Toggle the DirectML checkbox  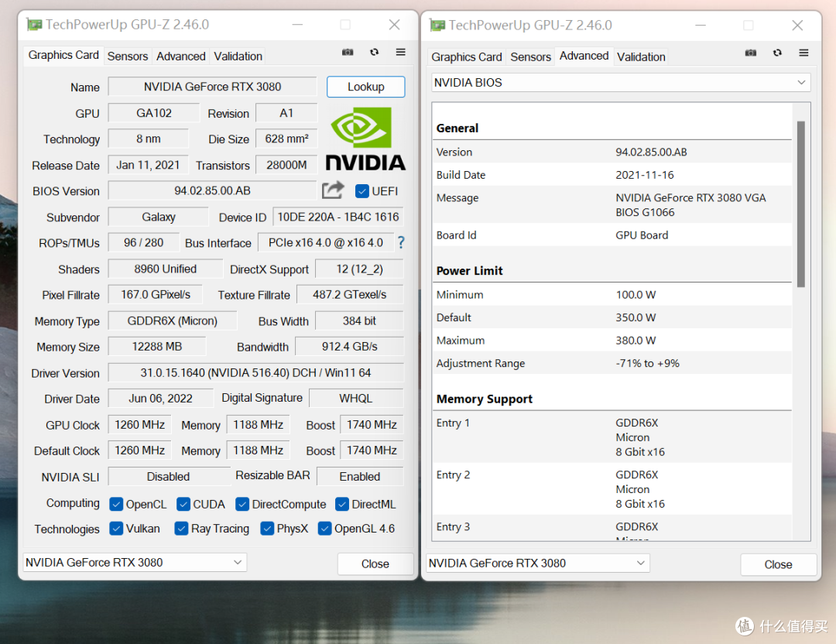342,504
